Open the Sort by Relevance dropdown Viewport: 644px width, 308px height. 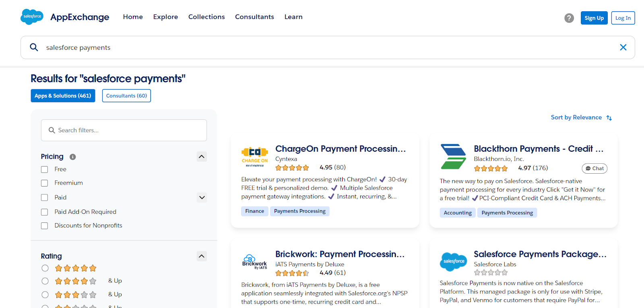tap(581, 117)
